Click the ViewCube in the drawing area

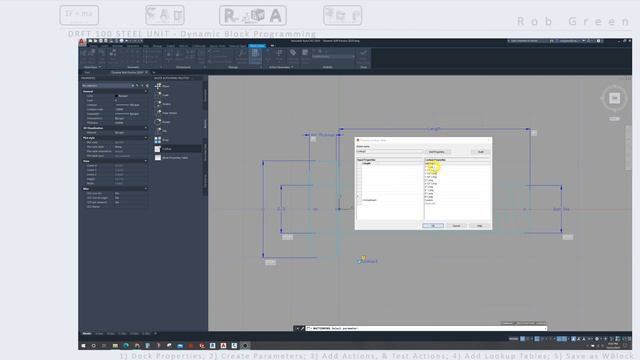(x=614, y=98)
